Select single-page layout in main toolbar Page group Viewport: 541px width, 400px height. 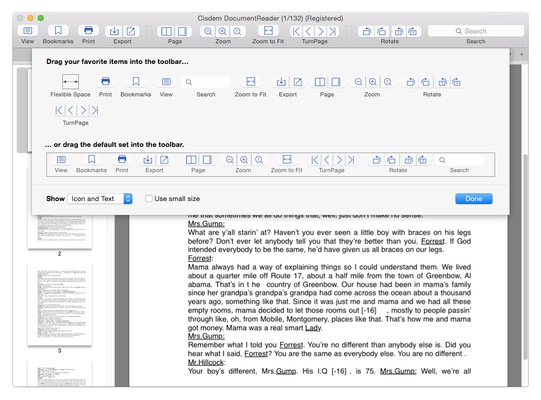tap(183, 31)
